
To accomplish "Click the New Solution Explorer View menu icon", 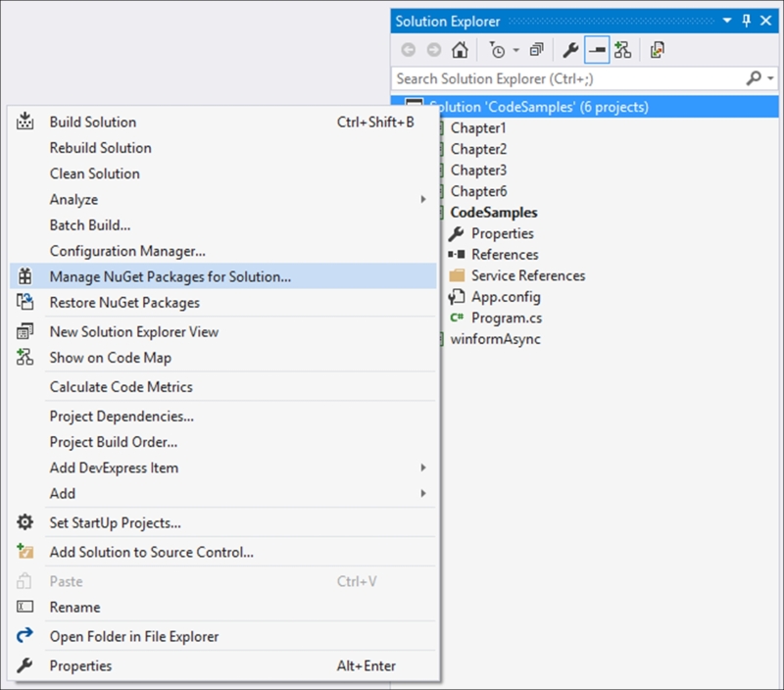I will (25, 331).
